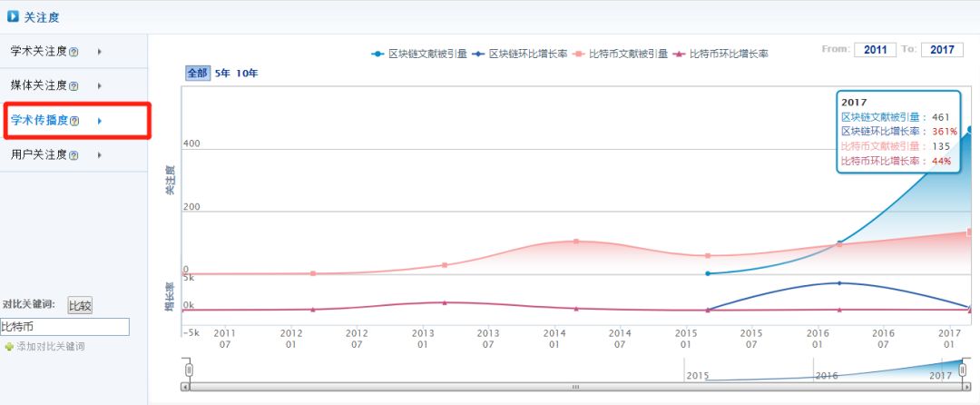Viewport: 980px width, 405px height.
Task: Click help icon beside 媒体关注度
Action: [x=74, y=86]
